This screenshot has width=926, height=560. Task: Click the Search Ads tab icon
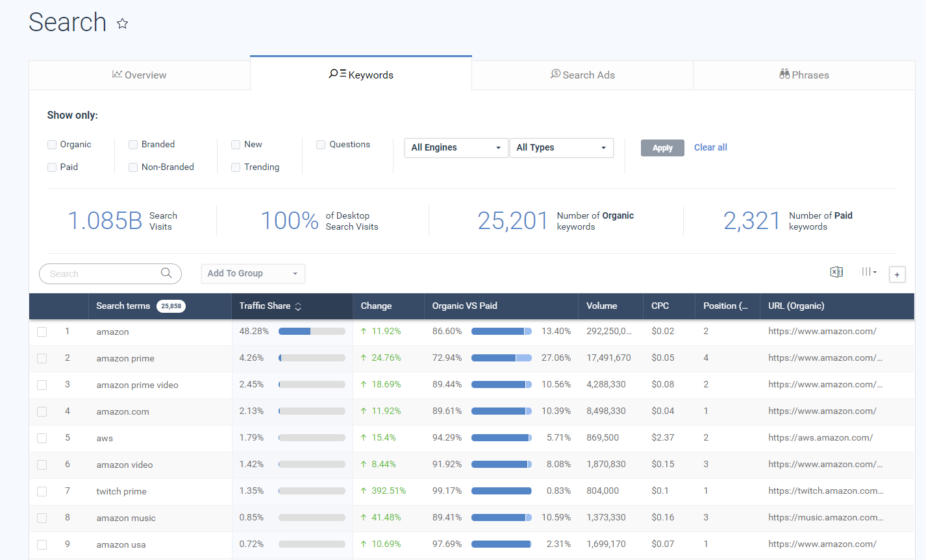tap(555, 74)
